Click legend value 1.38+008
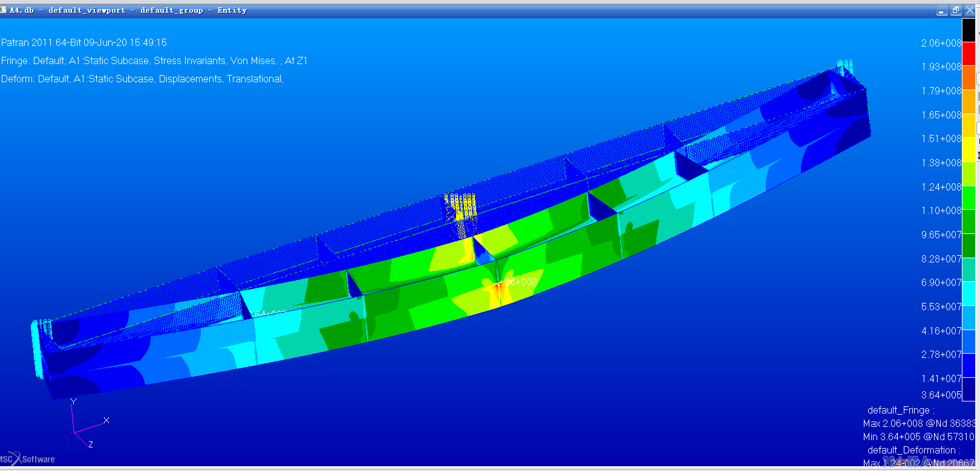 pos(941,163)
